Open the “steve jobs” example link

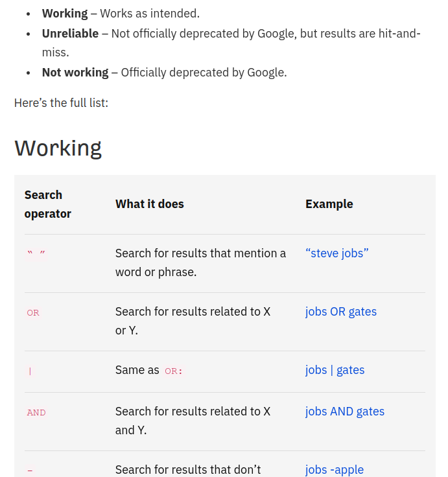tap(336, 253)
